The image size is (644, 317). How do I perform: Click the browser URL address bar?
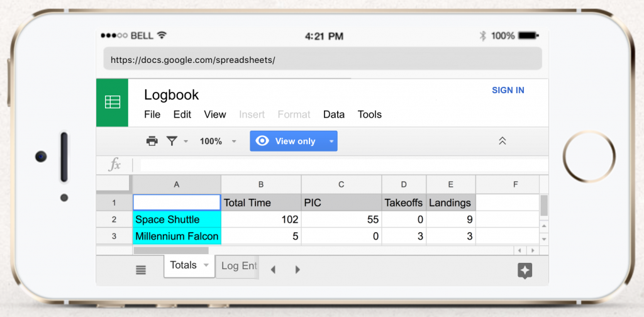pyautogui.click(x=323, y=58)
